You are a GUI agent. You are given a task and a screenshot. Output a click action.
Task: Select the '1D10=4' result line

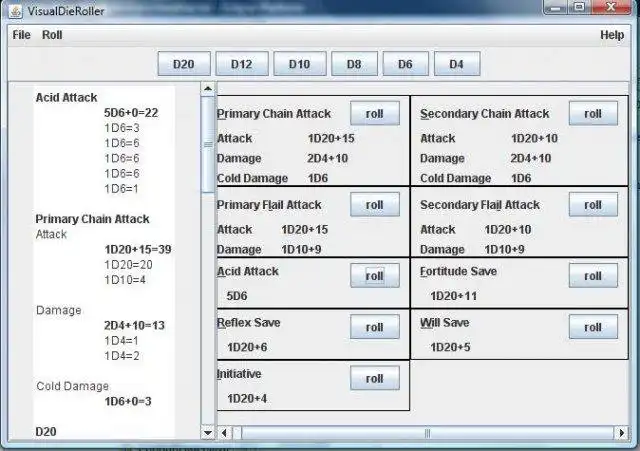125,280
